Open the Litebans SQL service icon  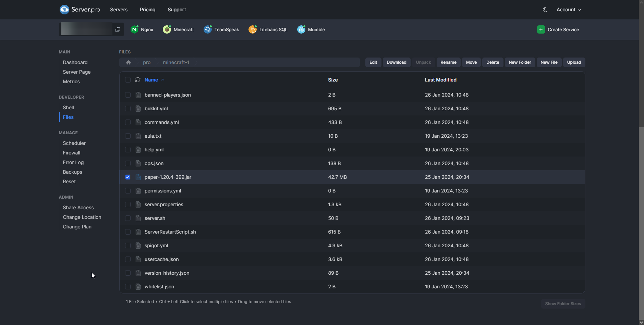click(x=253, y=29)
